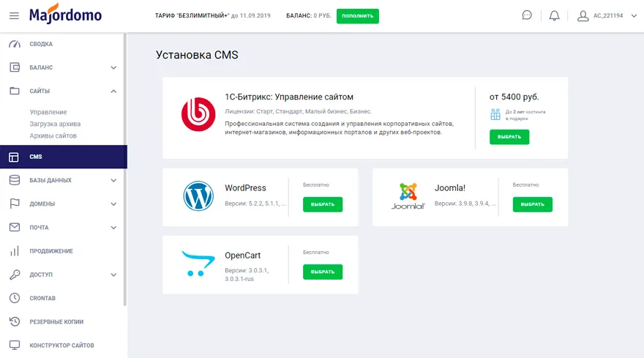
Task: Click the Домены flag icon
Action: [15, 204]
